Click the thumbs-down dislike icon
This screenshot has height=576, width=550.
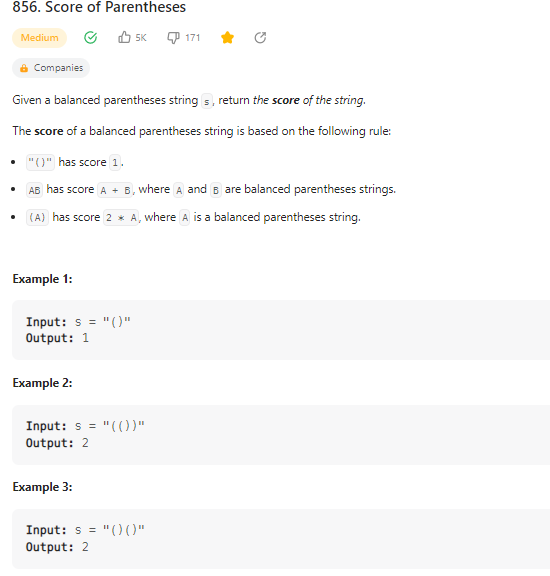173,38
